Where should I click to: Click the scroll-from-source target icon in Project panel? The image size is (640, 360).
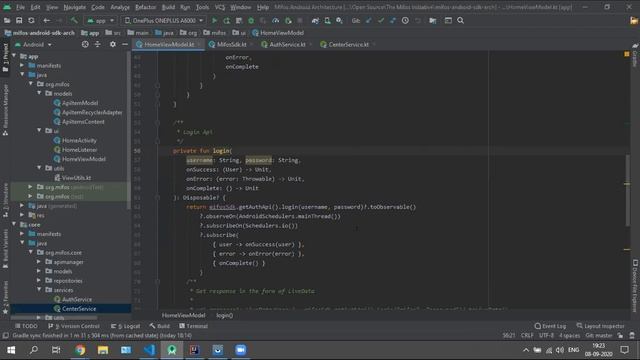[85, 44]
